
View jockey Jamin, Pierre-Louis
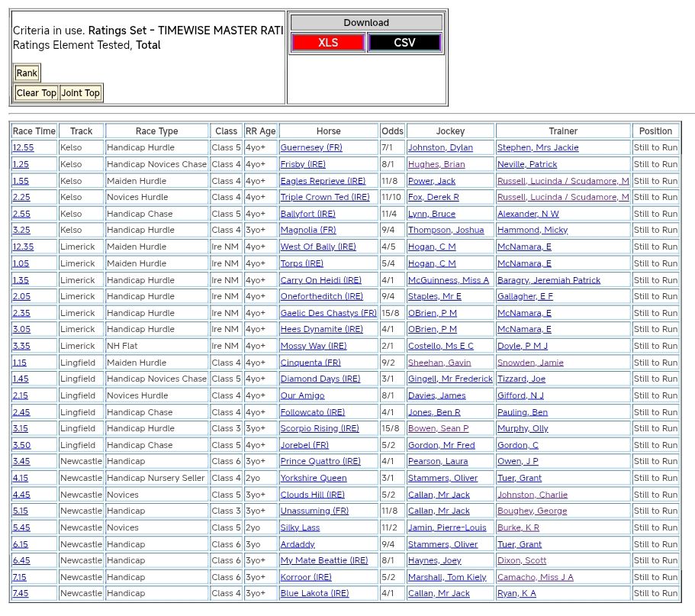coord(446,527)
